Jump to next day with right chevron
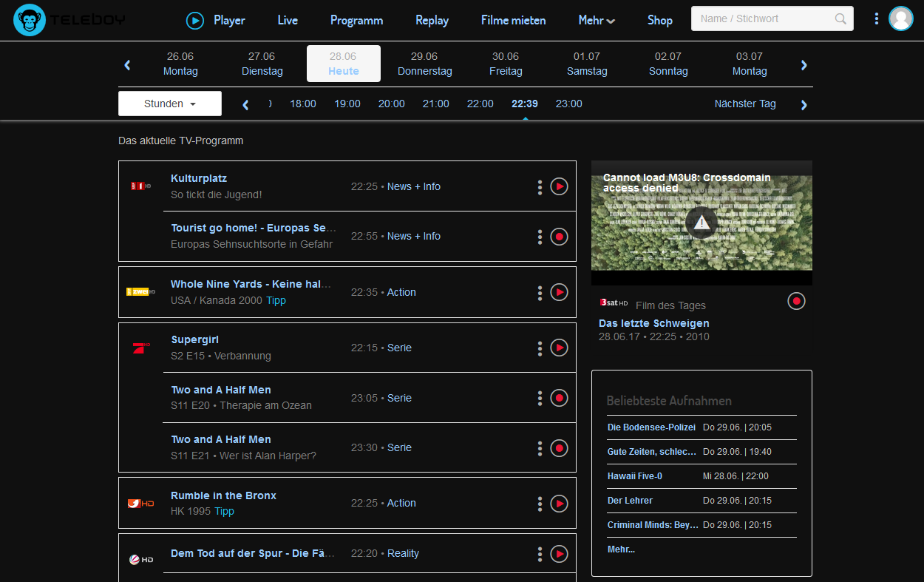924x582 pixels. tap(804, 104)
